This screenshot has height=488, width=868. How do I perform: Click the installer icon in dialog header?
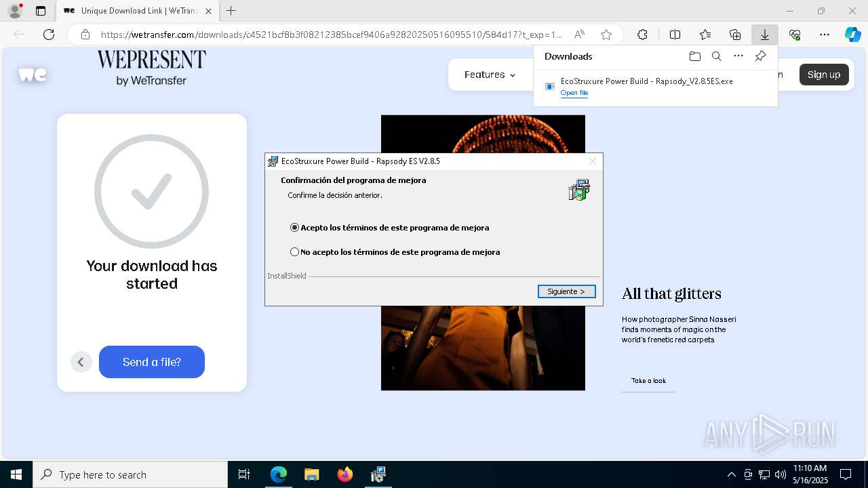[x=579, y=190]
